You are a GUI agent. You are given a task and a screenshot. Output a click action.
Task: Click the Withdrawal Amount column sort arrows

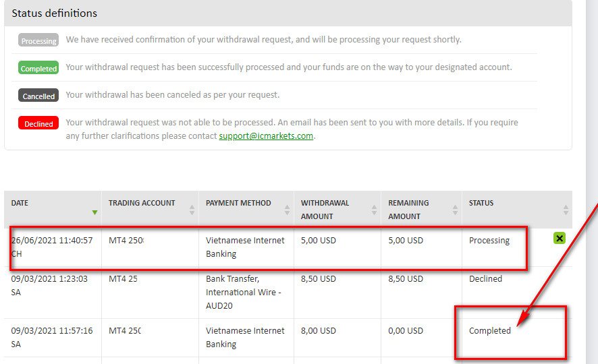point(374,210)
